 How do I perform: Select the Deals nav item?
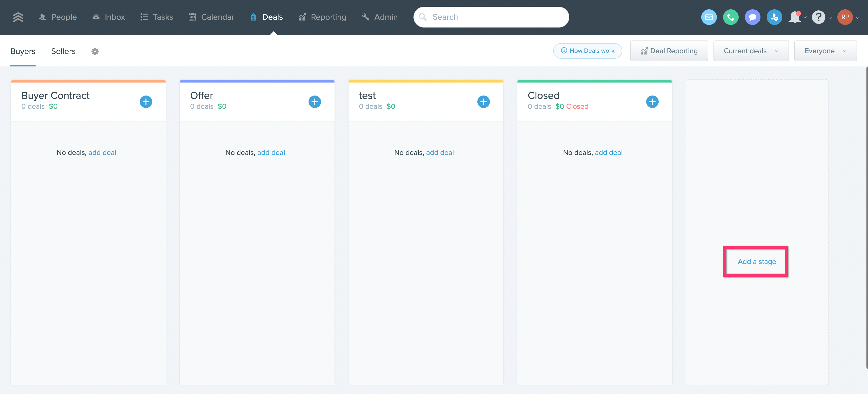(266, 17)
